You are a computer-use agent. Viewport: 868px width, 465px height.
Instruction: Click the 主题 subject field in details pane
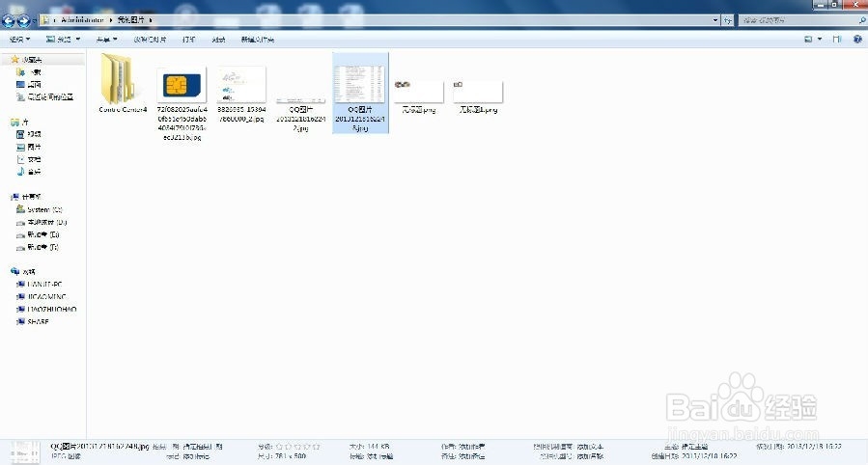(x=694, y=447)
